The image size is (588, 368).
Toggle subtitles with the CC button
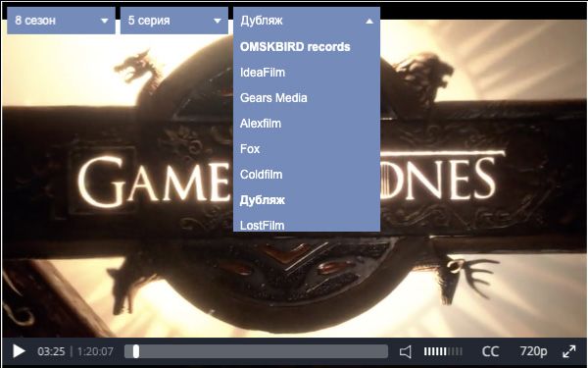click(490, 352)
